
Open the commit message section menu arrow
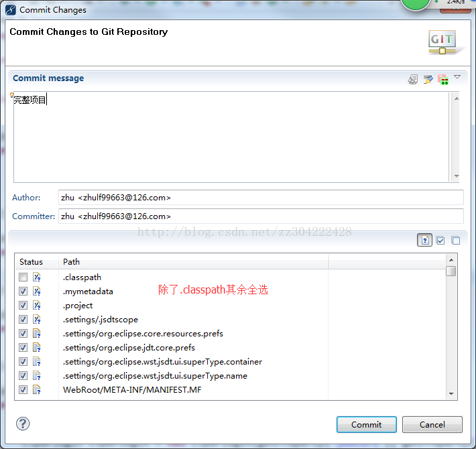click(457, 77)
